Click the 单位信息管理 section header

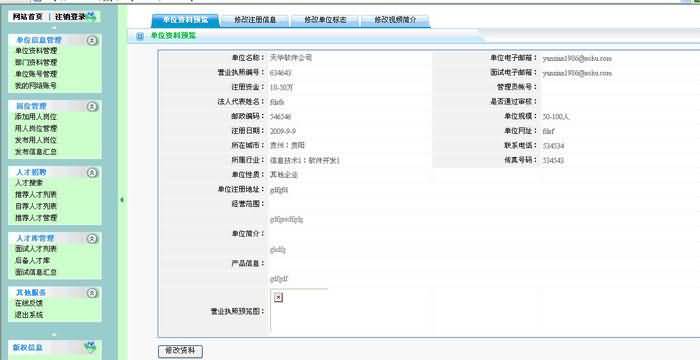point(39,41)
